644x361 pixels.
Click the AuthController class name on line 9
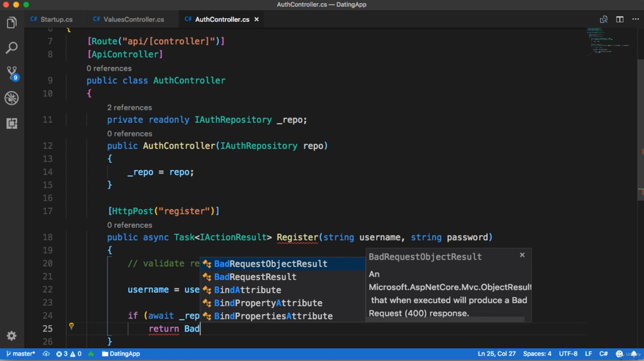[x=189, y=81]
